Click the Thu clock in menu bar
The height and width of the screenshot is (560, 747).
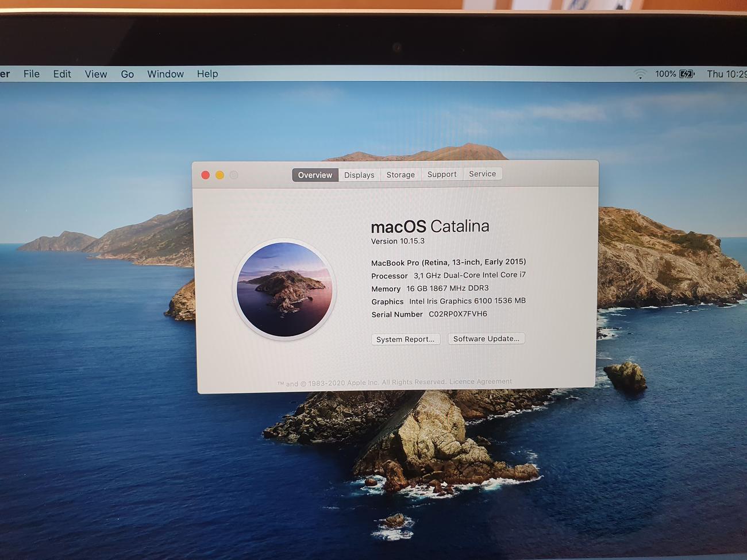tap(726, 74)
